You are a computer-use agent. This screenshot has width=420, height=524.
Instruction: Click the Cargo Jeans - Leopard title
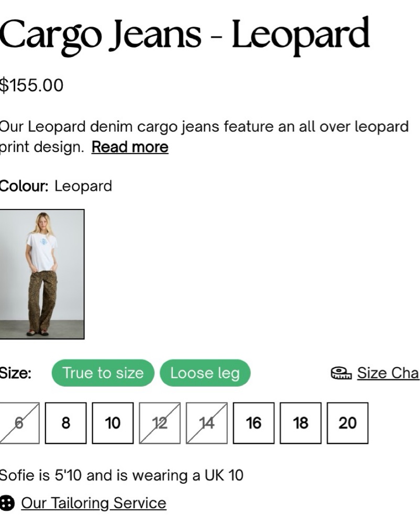pyautogui.click(x=184, y=34)
